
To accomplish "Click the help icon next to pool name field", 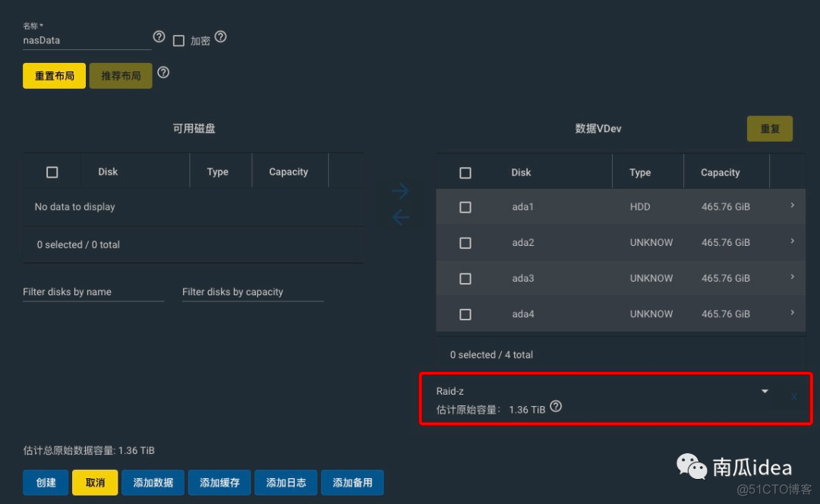I will click(x=159, y=36).
